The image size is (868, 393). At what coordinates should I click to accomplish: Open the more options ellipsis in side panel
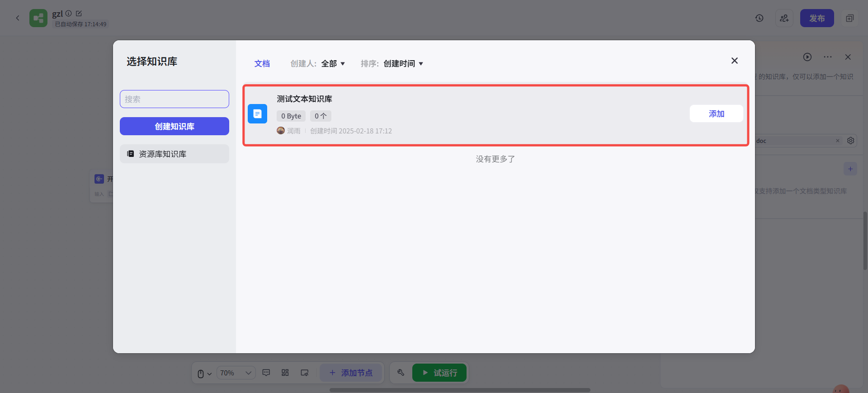pyautogui.click(x=828, y=57)
